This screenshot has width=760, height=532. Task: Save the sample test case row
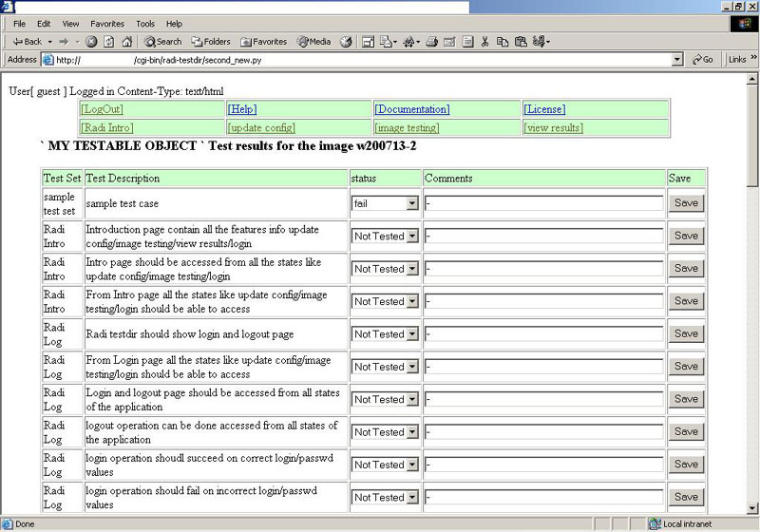coord(686,203)
